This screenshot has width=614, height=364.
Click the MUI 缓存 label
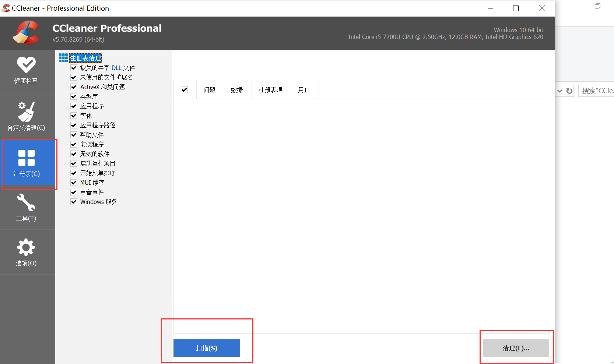[x=92, y=183]
